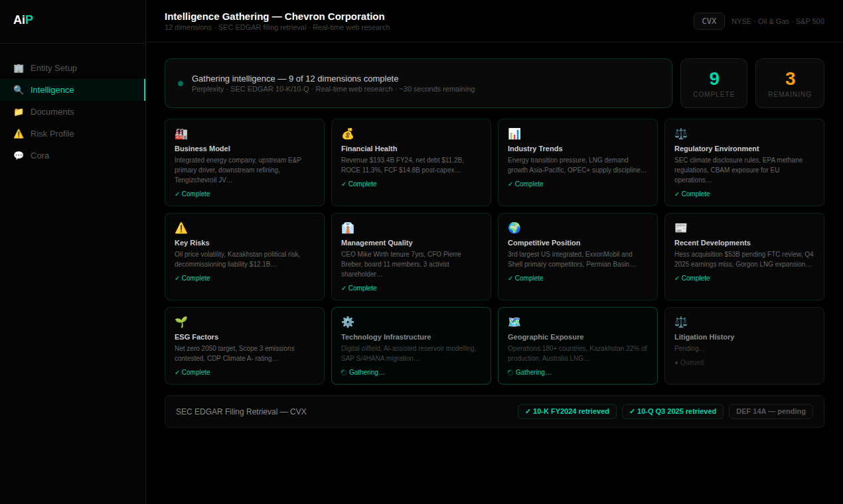Click the Competitive Position globe icon
The width and height of the screenshot is (843, 504).
(514, 228)
